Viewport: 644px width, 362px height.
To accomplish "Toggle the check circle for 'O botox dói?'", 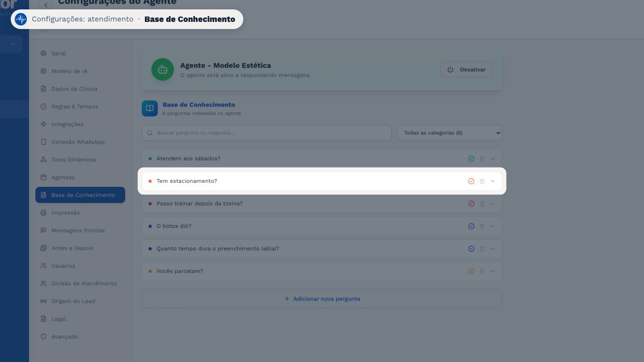I will pos(471,226).
